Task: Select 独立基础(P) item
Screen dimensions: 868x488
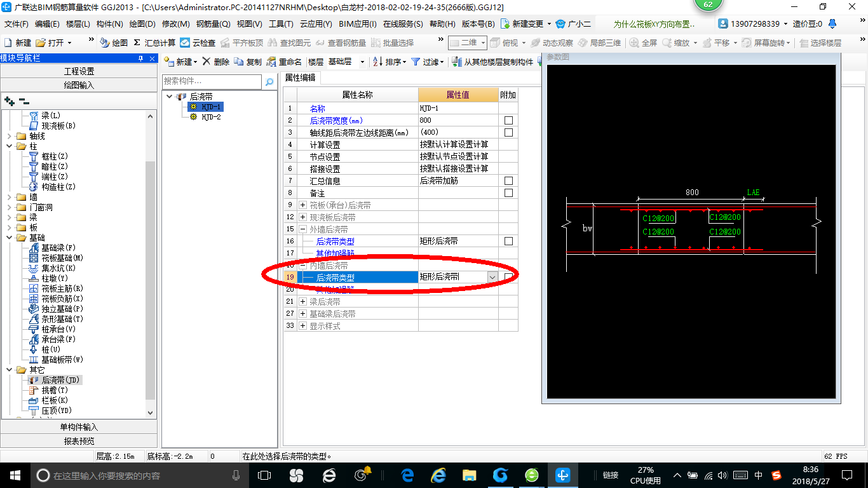Action: (x=56, y=309)
